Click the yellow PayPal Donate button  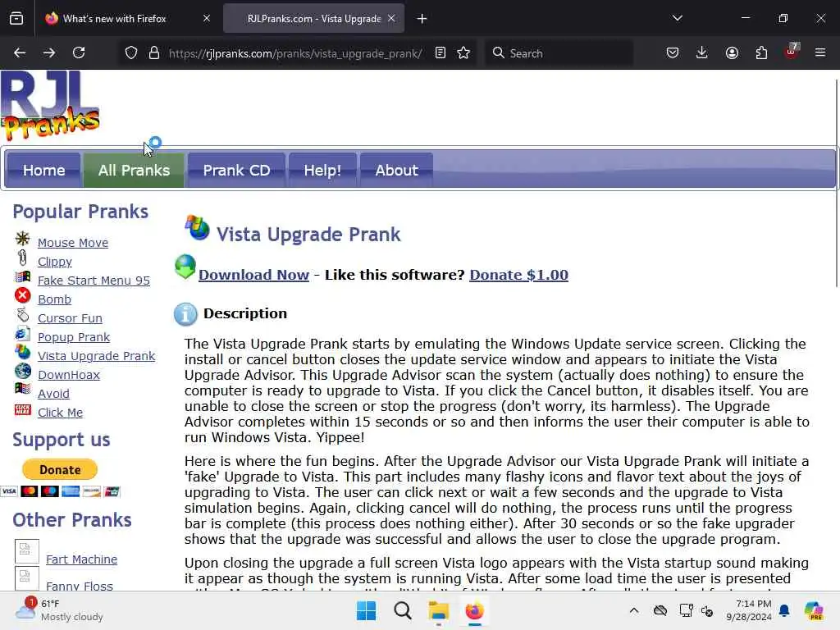[x=60, y=469]
